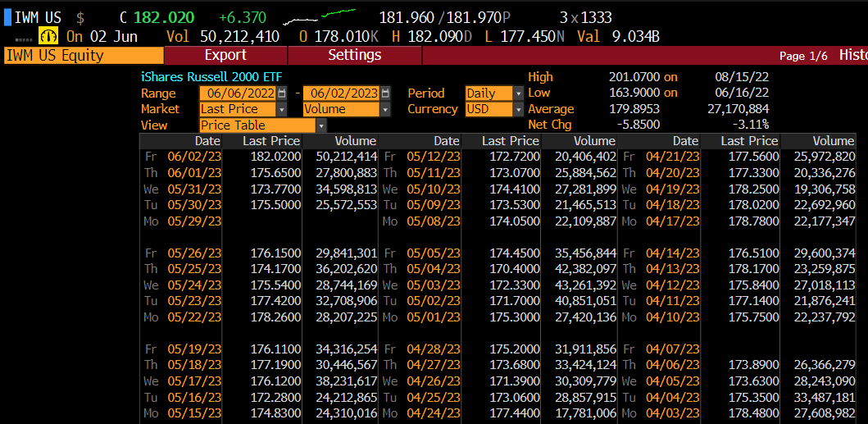This screenshot has height=424, width=868.
Task: Select the 05/16/23 date cell
Action: click(194, 398)
